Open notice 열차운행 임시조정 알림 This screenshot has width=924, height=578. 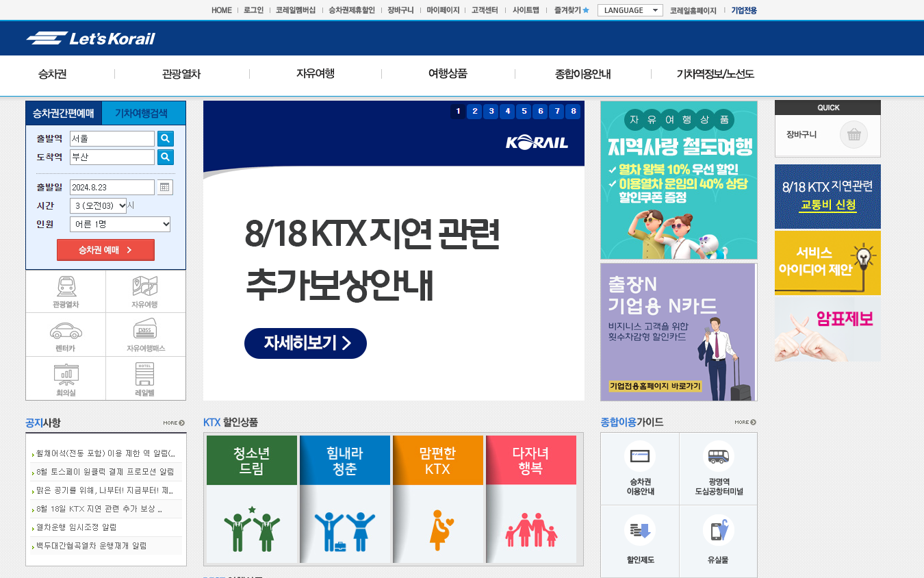(x=77, y=527)
